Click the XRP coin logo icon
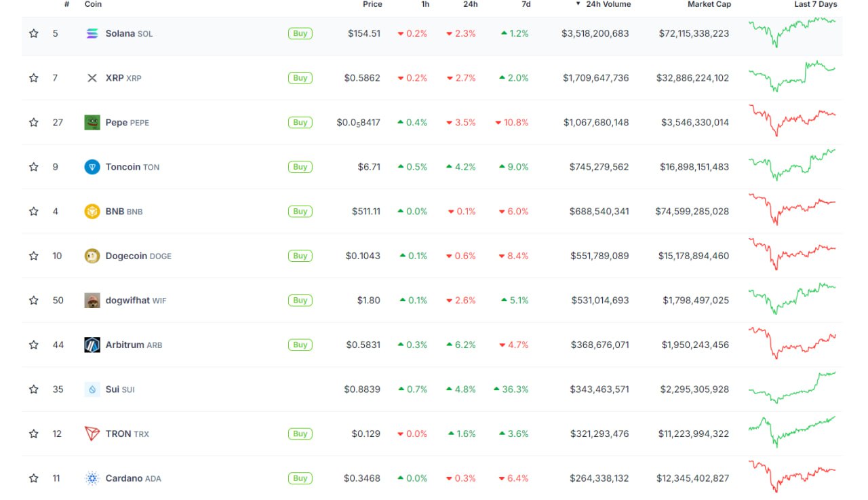 click(92, 78)
